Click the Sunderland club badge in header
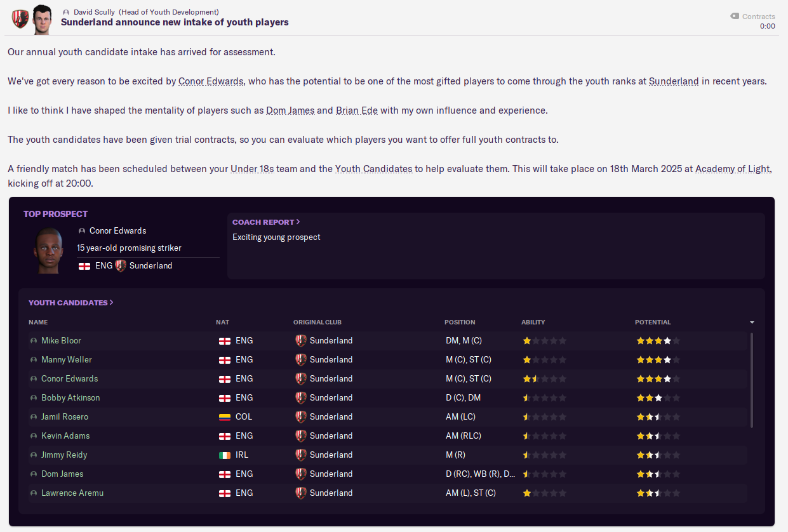 pos(20,18)
